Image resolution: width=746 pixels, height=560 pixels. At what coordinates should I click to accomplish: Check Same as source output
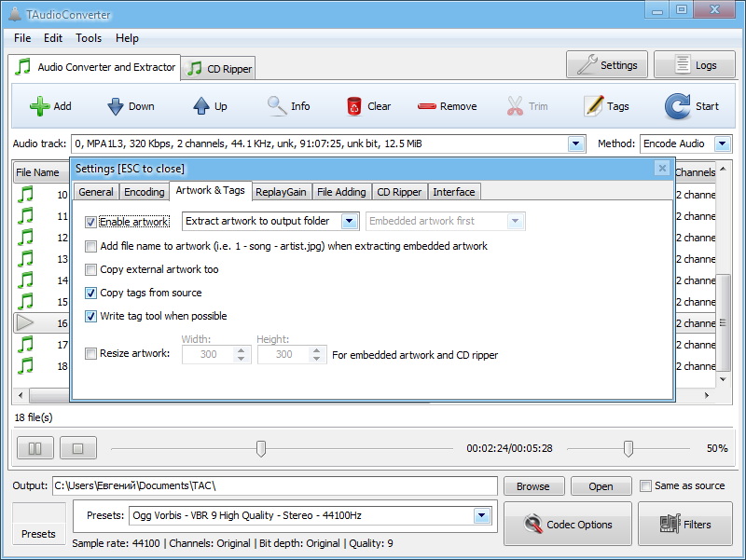tap(645, 485)
